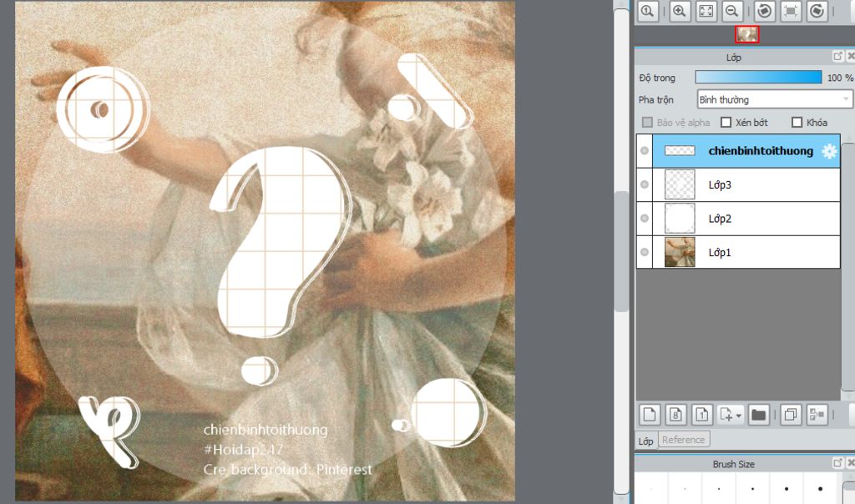This screenshot has height=504, width=855.
Task: Adjust the Độ trong opacity slider
Action: click(x=758, y=78)
